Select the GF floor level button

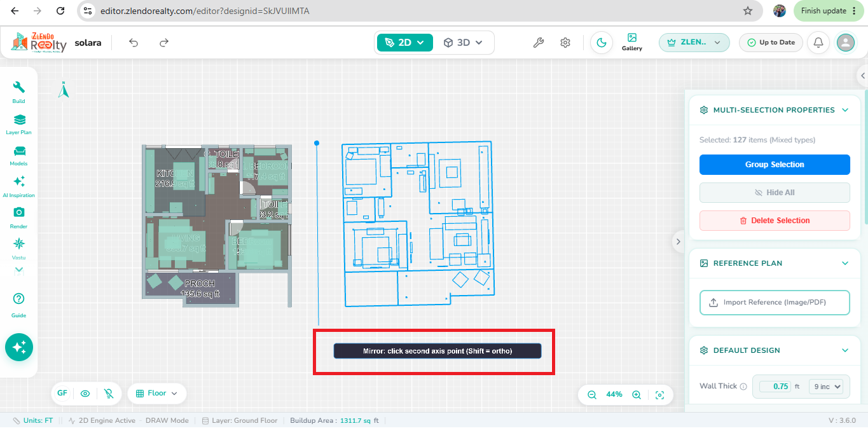pos(62,394)
